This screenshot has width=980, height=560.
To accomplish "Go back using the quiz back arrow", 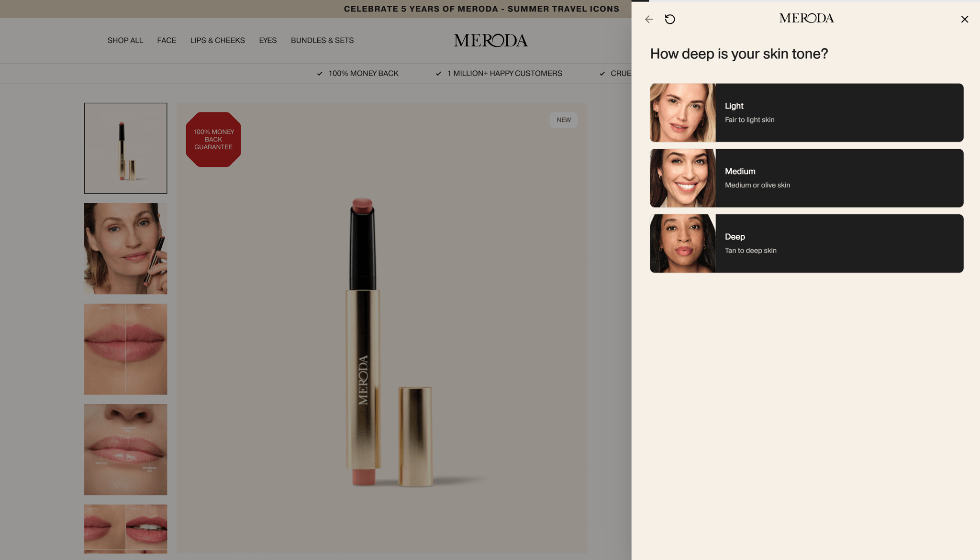I will point(649,19).
